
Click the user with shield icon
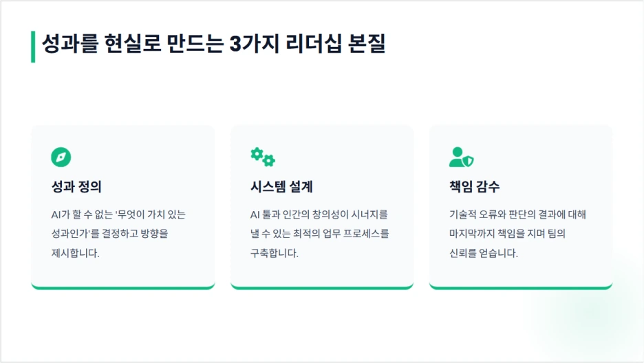(x=461, y=157)
